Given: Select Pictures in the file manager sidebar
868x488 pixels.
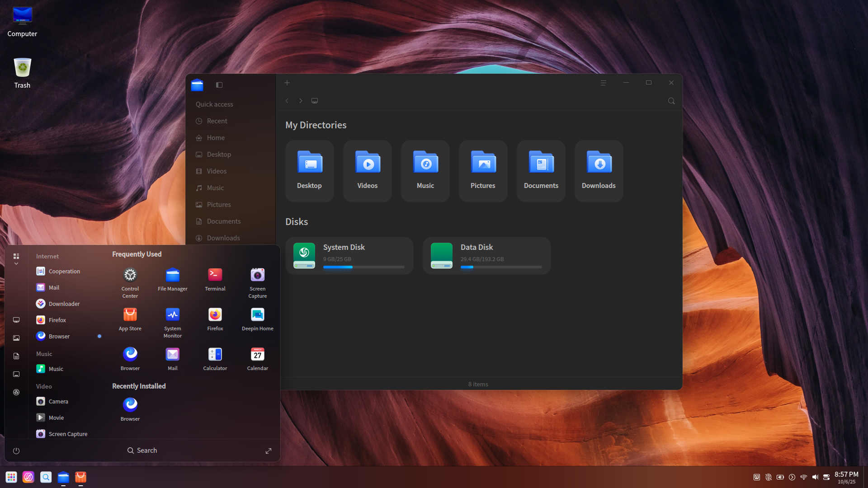Looking at the screenshot, I should click(219, 205).
